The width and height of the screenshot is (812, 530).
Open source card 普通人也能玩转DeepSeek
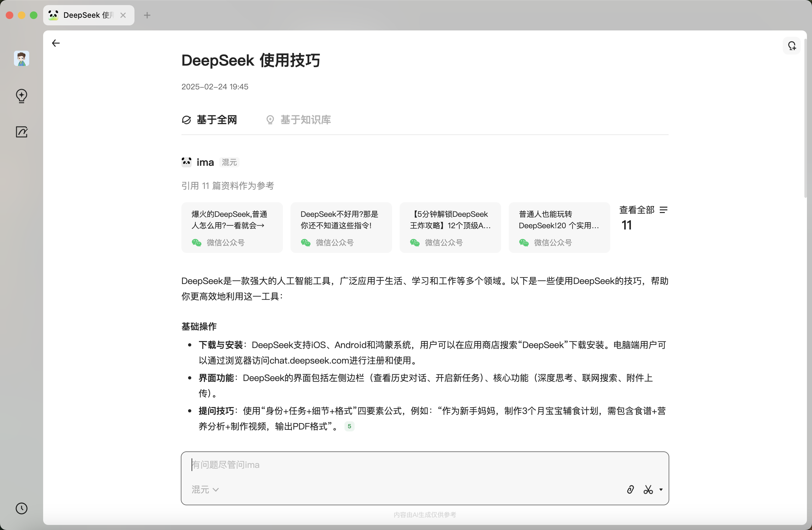click(x=560, y=228)
